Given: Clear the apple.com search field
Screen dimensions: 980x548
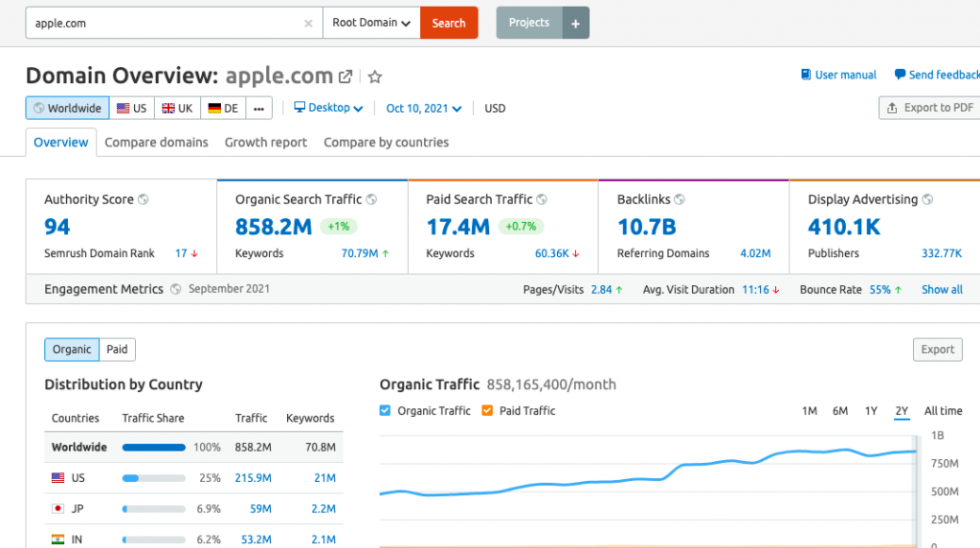Looking at the screenshot, I should (308, 24).
